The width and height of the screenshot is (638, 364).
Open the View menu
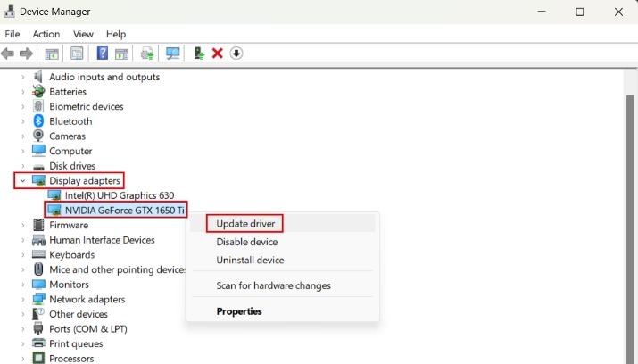point(83,34)
